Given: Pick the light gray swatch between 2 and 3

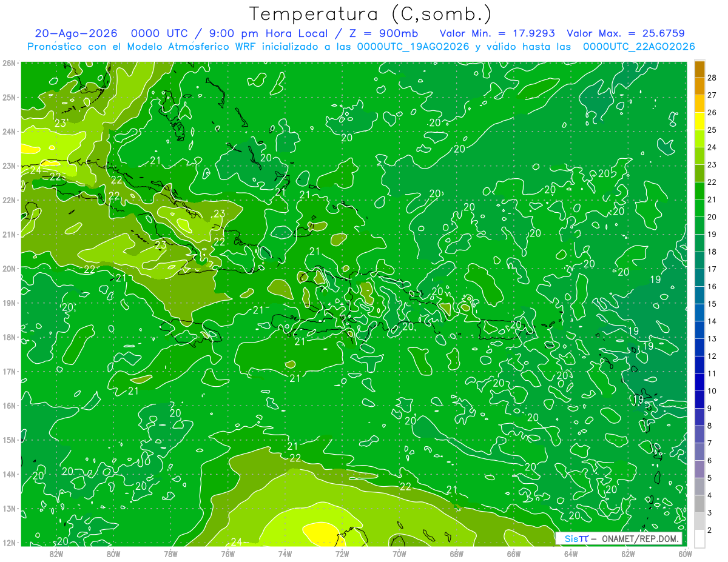Looking at the screenshot, I should tap(699, 521).
